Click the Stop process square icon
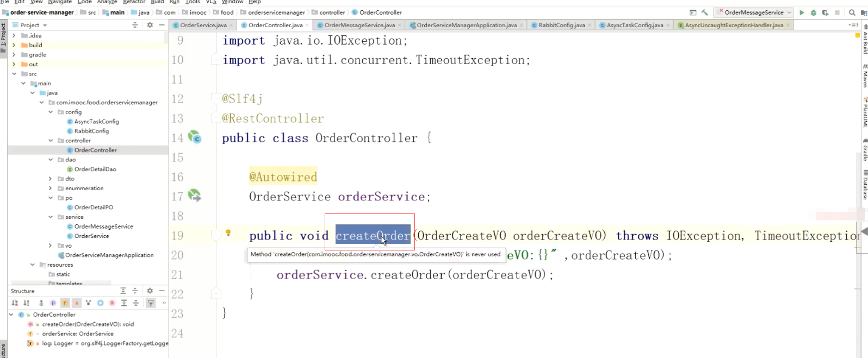 point(837,12)
